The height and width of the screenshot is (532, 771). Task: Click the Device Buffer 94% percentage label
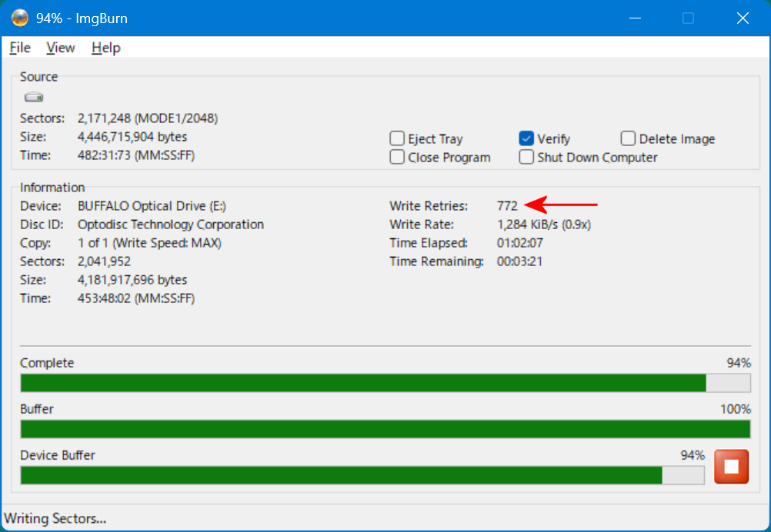[693, 455]
